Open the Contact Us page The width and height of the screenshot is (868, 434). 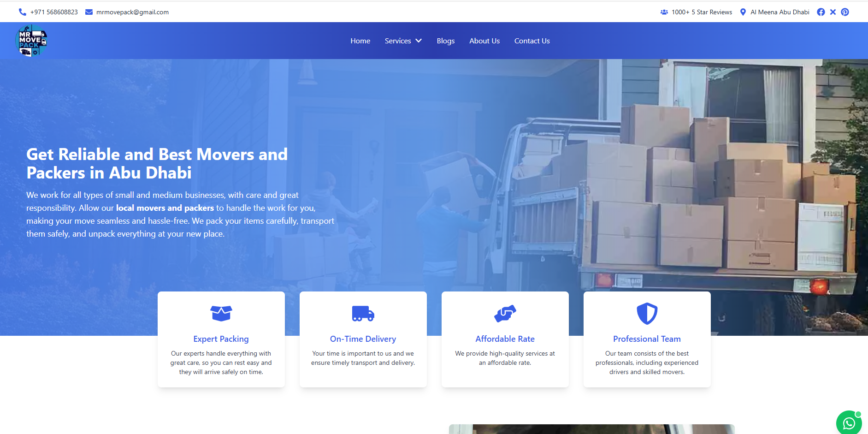(531, 41)
